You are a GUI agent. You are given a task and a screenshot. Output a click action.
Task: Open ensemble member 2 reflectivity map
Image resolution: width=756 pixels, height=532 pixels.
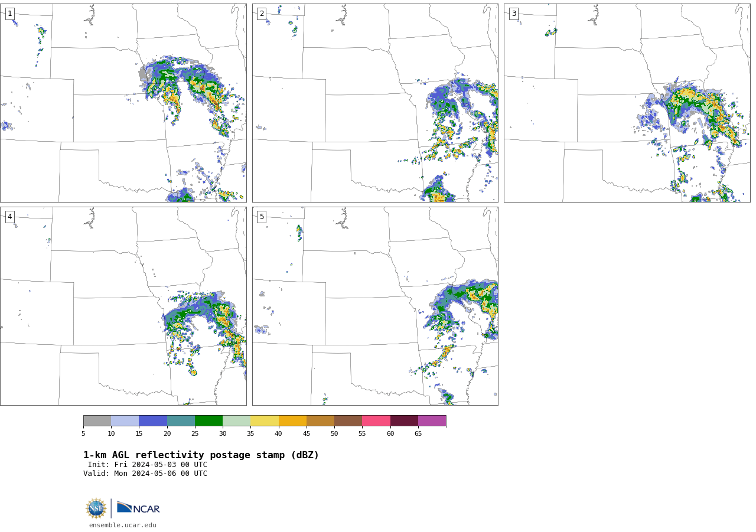pyautogui.click(x=375, y=103)
